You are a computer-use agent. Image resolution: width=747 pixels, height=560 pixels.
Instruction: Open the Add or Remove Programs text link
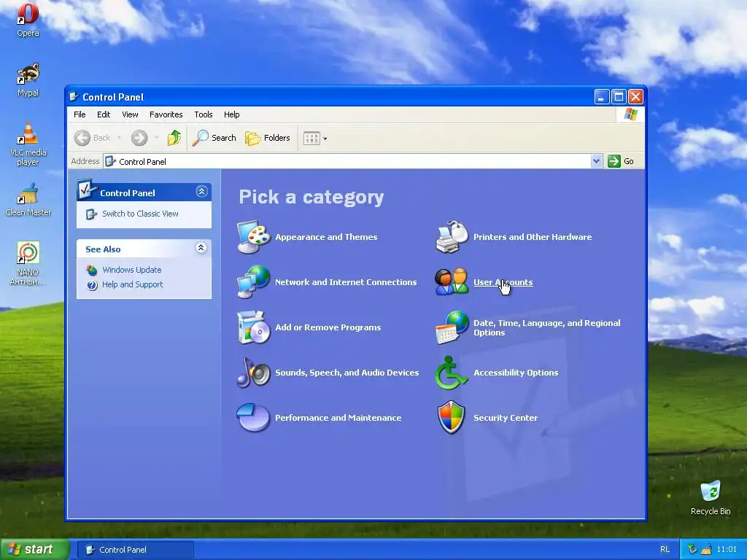(328, 327)
